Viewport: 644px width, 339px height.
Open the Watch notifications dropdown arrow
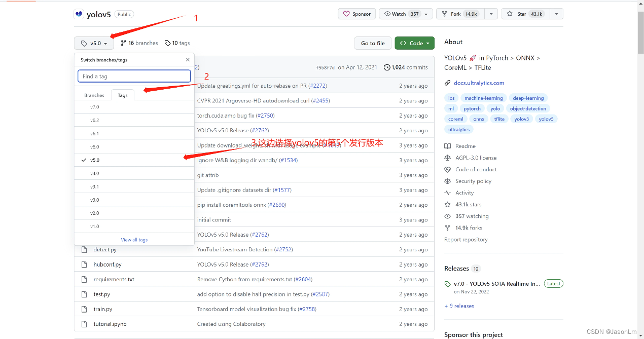click(x=427, y=14)
